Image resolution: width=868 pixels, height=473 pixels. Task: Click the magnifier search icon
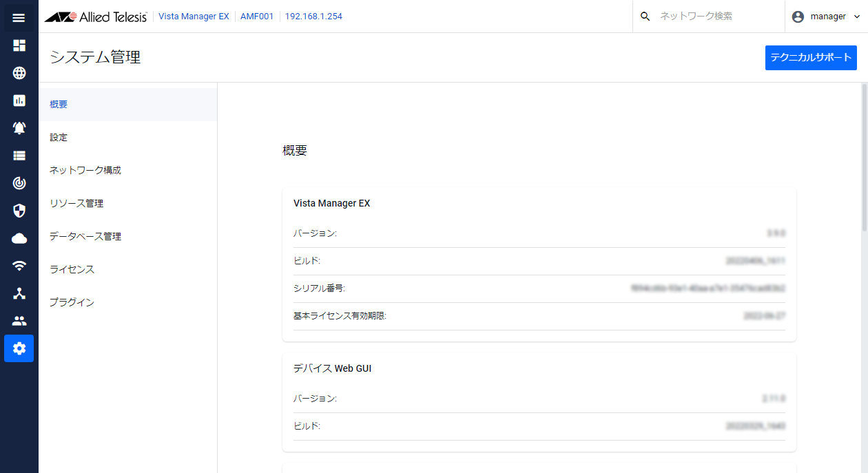pos(645,17)
